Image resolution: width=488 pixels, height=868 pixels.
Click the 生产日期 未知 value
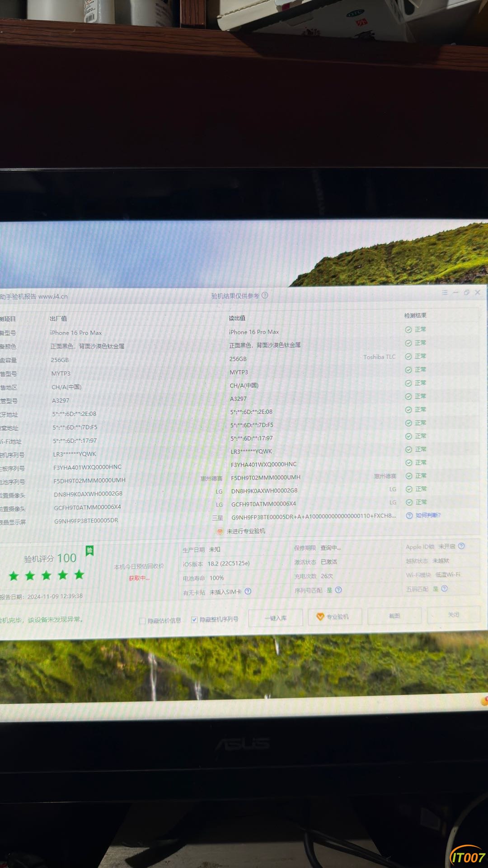pyautogui.click(x=215, y=550)
